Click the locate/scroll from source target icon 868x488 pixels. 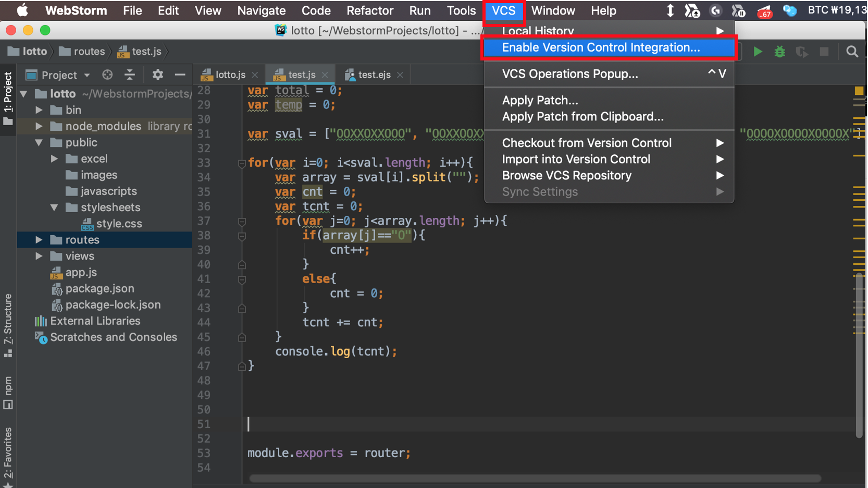coord(107,75)
